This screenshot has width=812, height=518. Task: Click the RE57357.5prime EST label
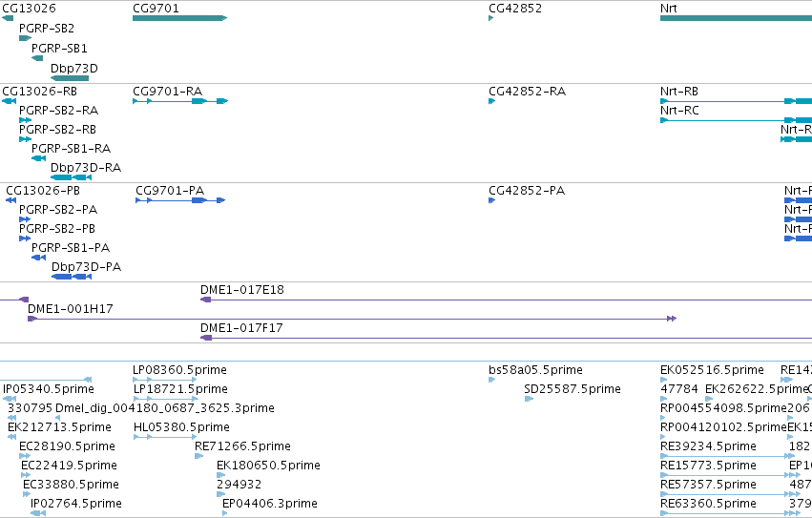(708, 486)
